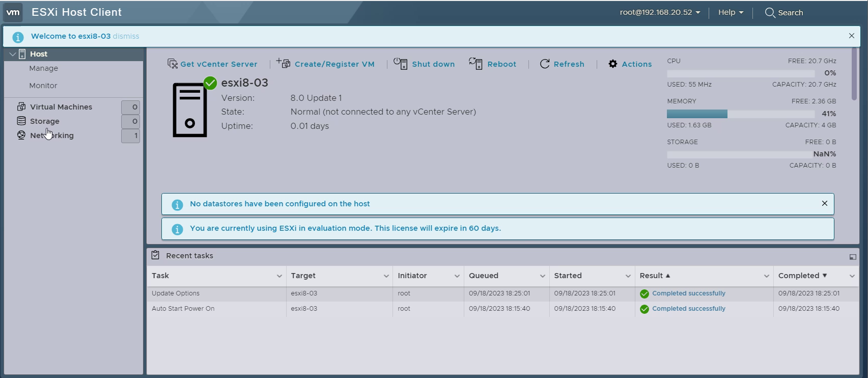Click the Get vCenter Server button label
This screenshot has width=868, height=378.
point(219,64)
